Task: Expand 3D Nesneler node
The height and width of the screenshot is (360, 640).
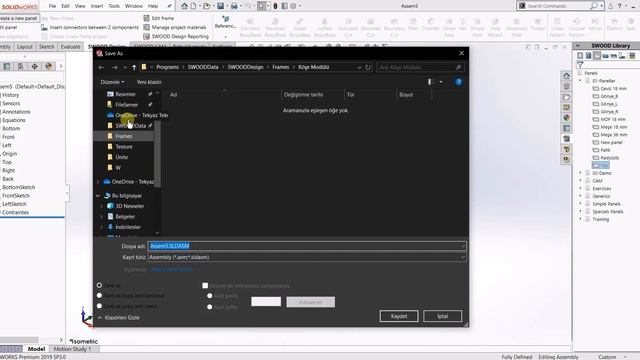Action: tap(102, 206)
